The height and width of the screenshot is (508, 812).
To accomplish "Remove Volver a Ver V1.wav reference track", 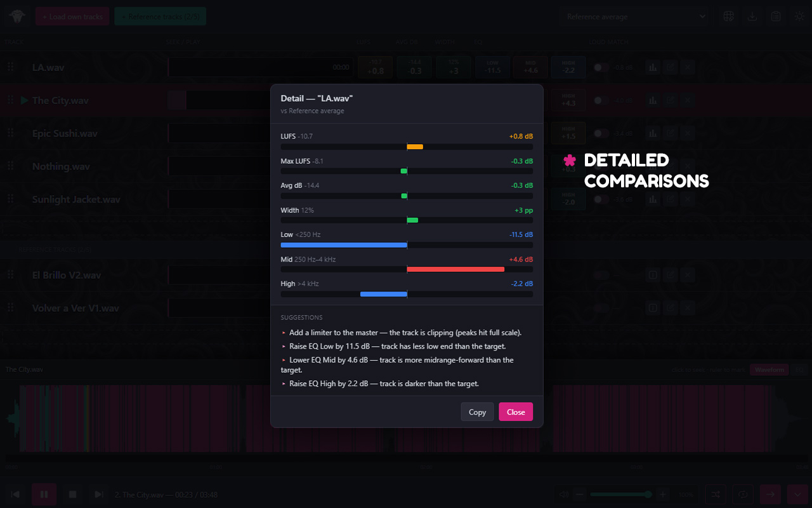I will [x=688, y=309].
